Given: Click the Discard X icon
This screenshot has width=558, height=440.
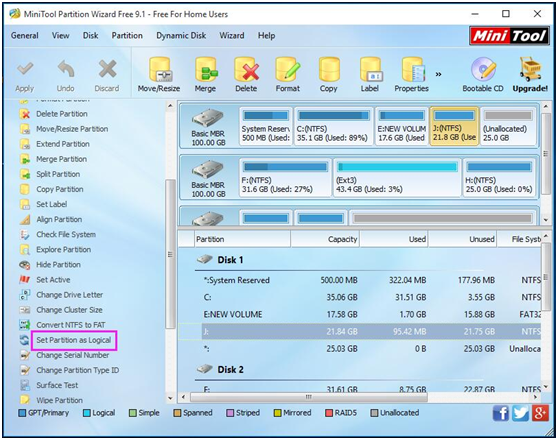Looking at the screenshot, I should coord(107,69).
